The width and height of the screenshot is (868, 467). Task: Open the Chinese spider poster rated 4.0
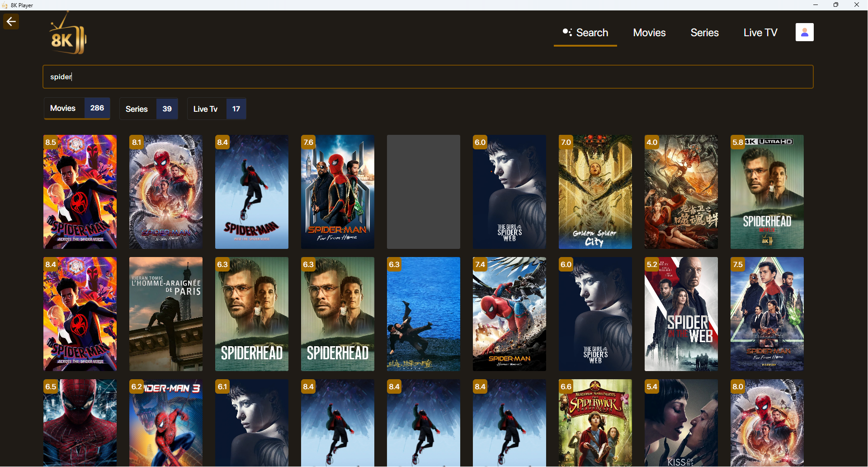click(x=681, y=192)
